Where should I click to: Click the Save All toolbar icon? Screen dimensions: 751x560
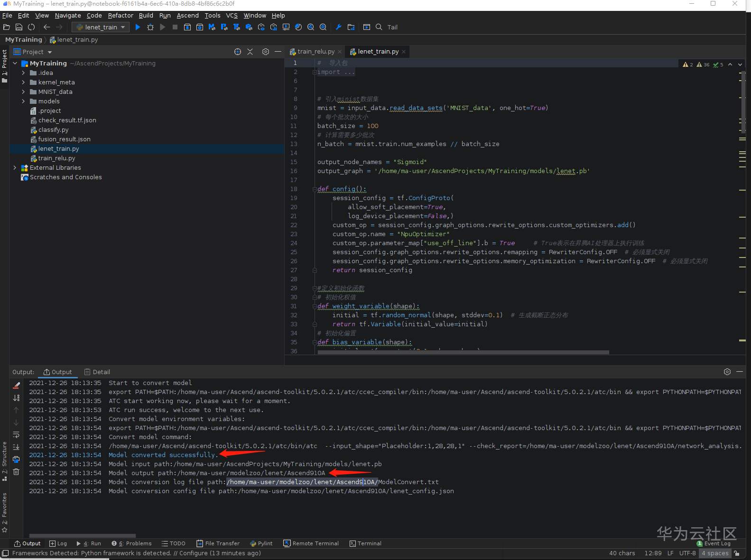(x=19, y=27)
